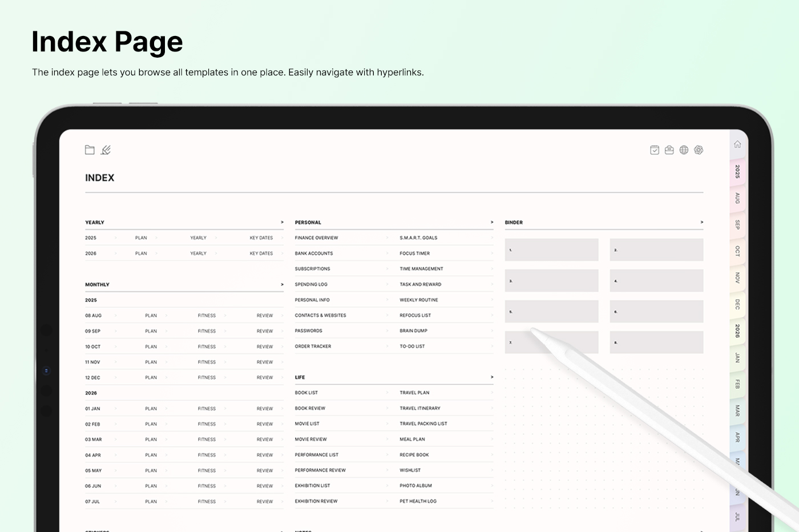Go to the home icon tab
Image resolution: width=799 pixels, height=532 pixels.
tap(737, 144)
